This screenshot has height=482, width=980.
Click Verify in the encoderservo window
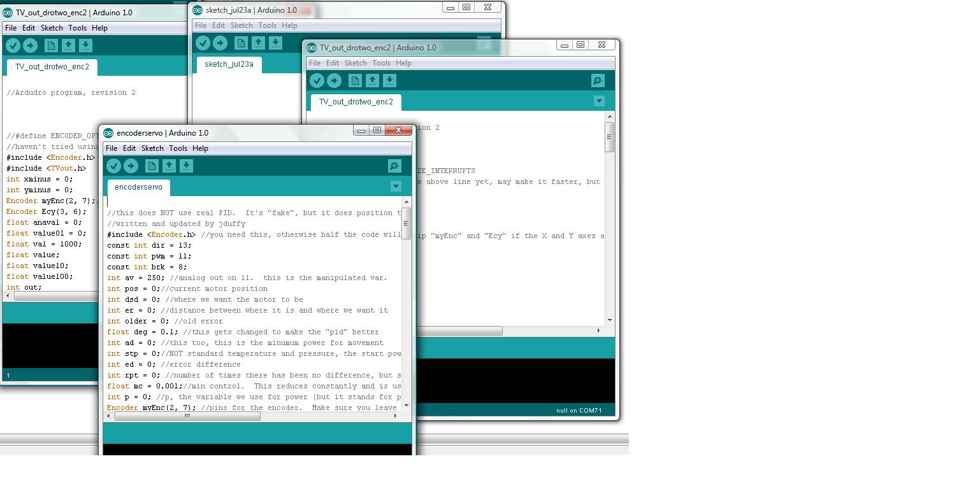click(x=113, y=166)
